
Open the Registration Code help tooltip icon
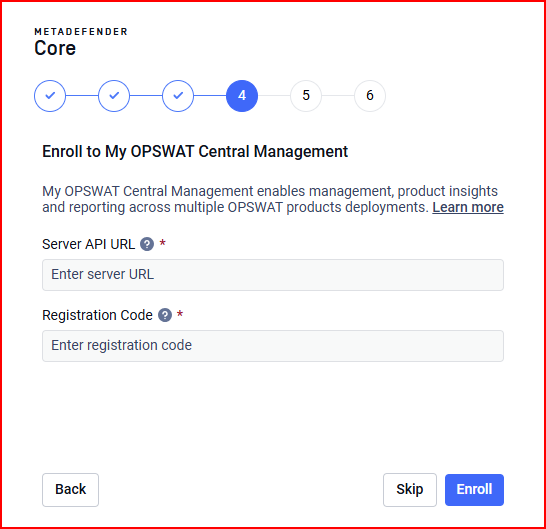(x=165, y=315)
